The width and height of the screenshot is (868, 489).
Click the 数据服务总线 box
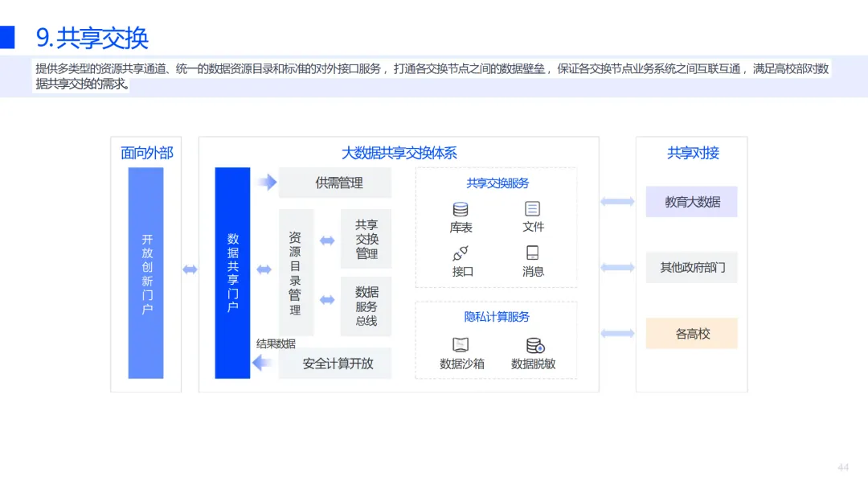tap(366, 306)
